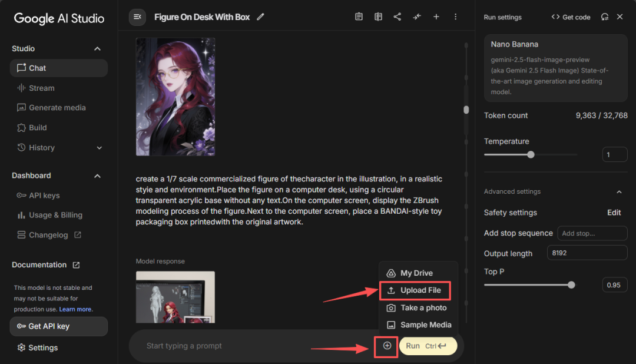Viewport: 636px width, 364px height.
Task: Toggle the sidebar menu icon next to title
Action: click(137, 17)
